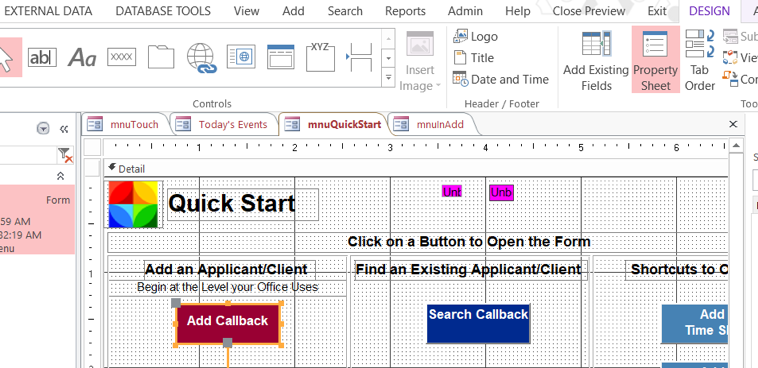Select the Quick Start title label

tap(243, 204)
